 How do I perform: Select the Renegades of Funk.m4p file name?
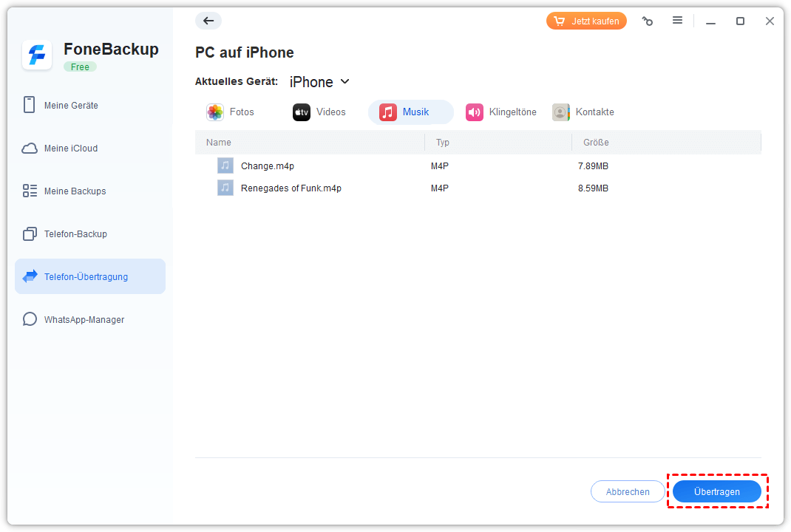coord(291,188)
